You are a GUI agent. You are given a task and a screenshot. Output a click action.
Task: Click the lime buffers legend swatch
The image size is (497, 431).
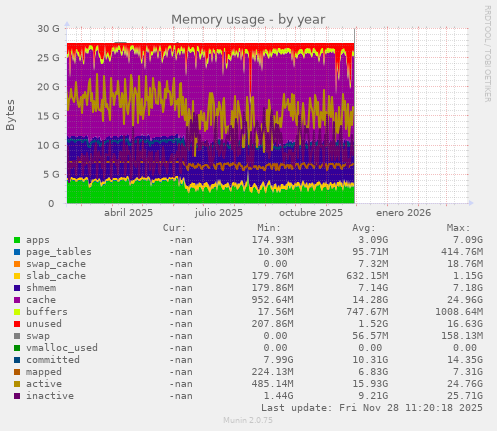tap(17, 312)
